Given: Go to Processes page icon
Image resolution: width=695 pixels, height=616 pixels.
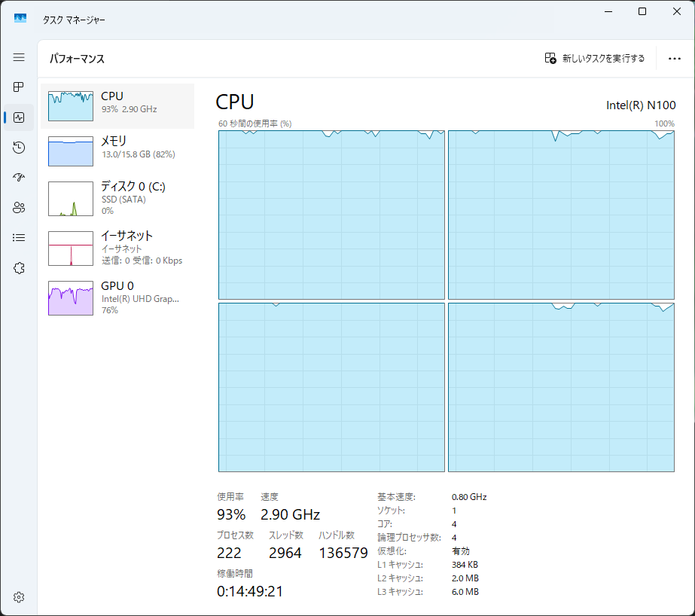Looking at the screenshot, I should coord(19,87).
